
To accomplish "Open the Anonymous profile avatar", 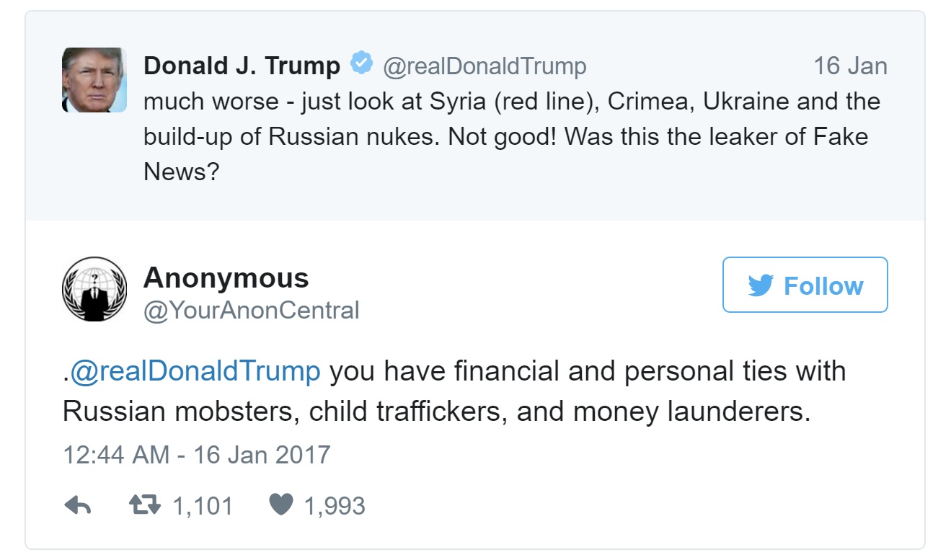I will coord(94,289).
